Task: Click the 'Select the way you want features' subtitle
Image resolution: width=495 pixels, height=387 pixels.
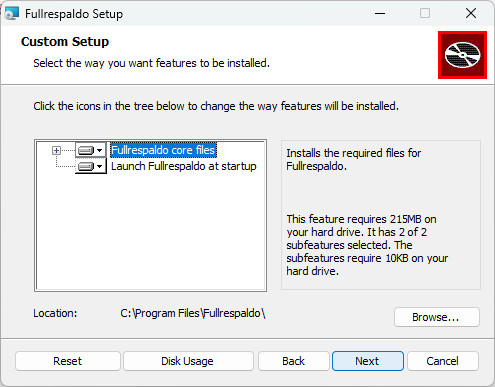Action: coord(151,63)
